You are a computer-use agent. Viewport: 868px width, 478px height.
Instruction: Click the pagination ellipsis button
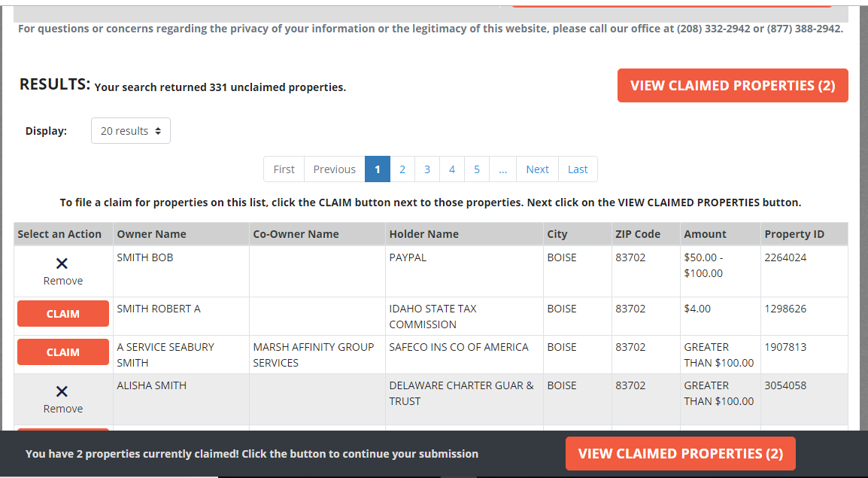click(x=502, y=169)
